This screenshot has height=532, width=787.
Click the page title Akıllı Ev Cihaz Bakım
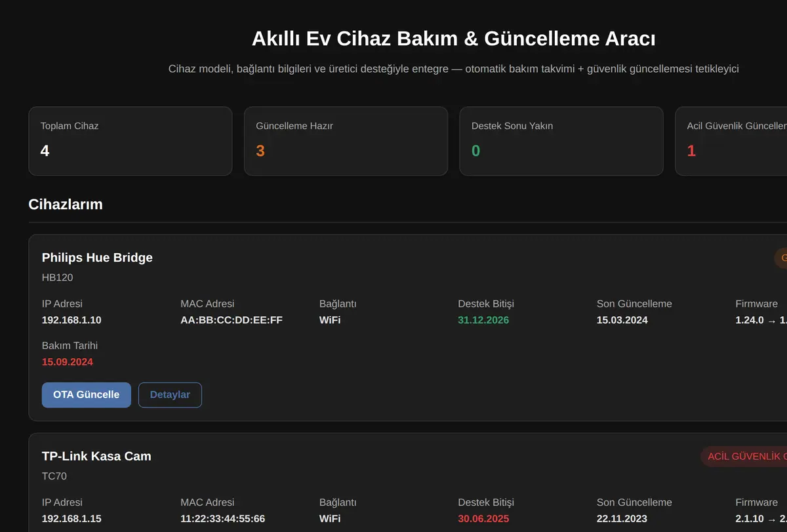pyautogui.click(x=454, y=39)
